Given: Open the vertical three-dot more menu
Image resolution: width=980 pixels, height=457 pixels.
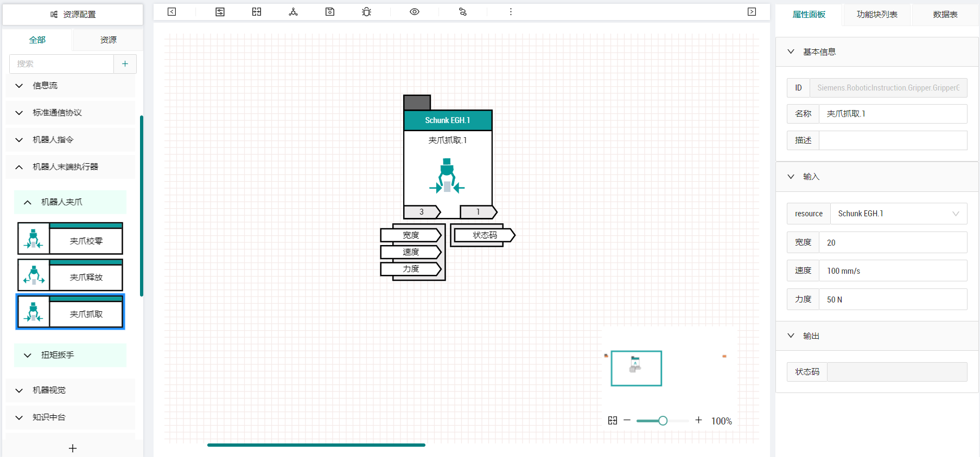Looking at the screenshot, I should pos(511,12).
